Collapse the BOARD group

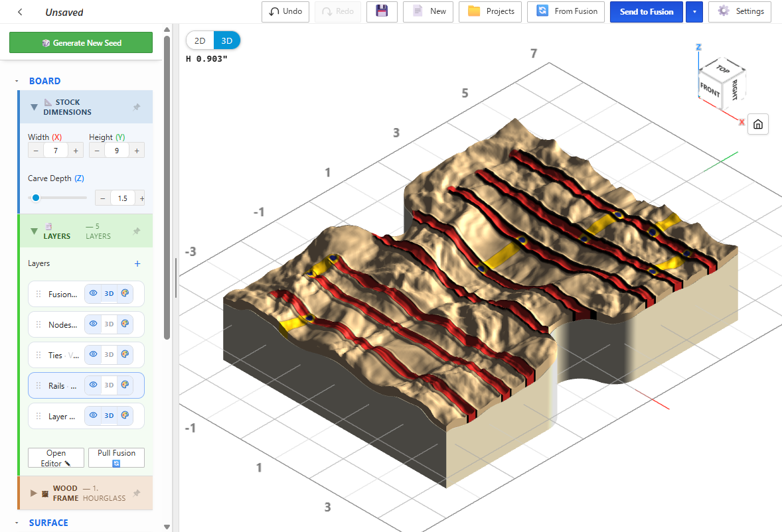[17, 81]
